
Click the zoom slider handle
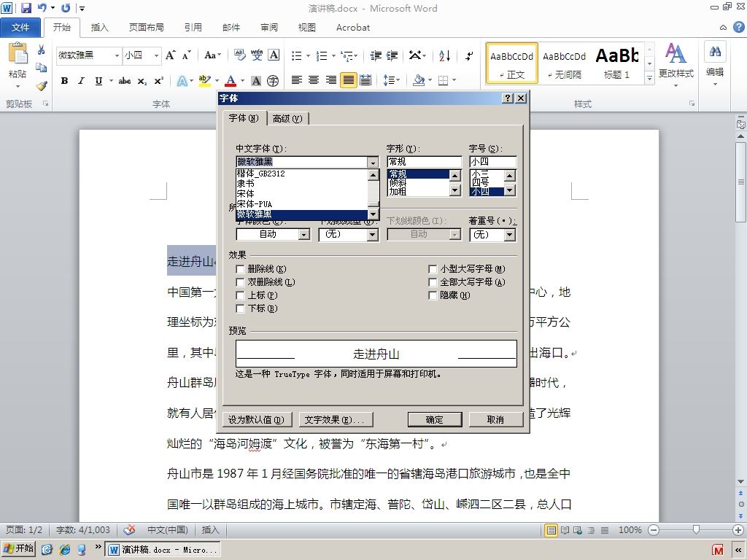pyautogui.click(x=696, y=529)
